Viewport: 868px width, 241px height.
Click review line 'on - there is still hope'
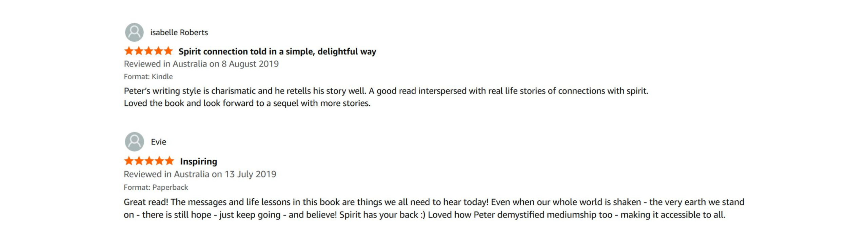(x=425, y=215)
